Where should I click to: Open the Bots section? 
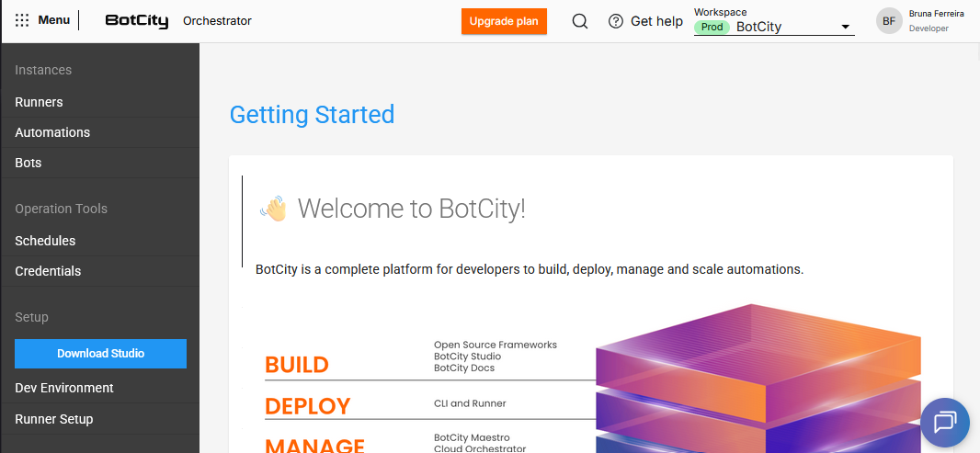click(x=28, y=163)
